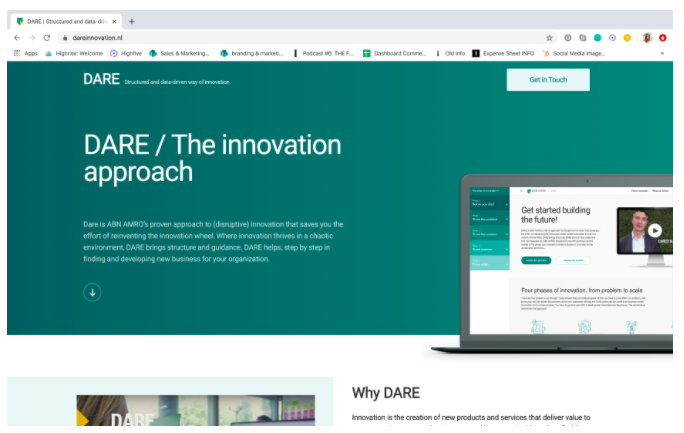Click the lock icon in address bar

[65, 38]
